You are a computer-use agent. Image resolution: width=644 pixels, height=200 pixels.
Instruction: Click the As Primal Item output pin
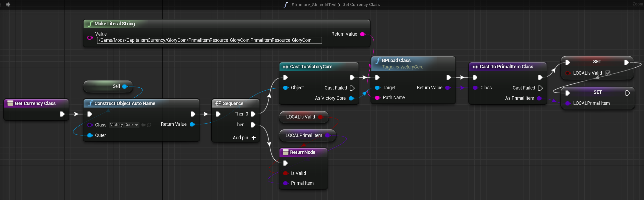coord(539,98)
